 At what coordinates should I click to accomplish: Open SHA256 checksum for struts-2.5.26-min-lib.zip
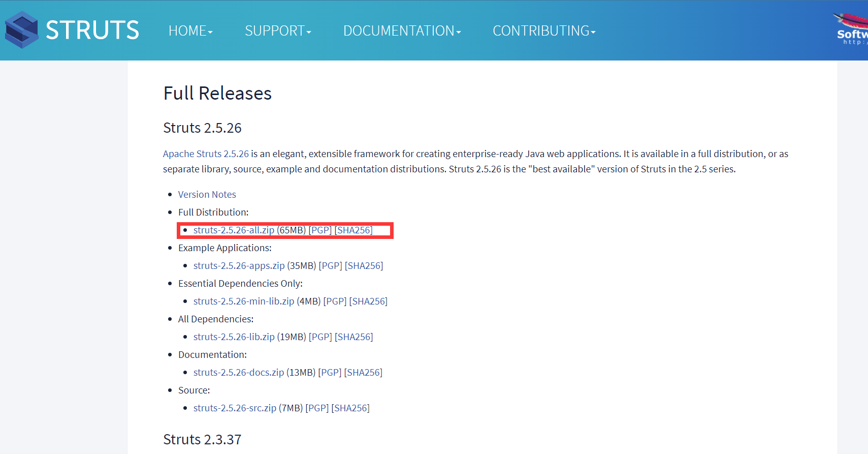coord(368,301)
